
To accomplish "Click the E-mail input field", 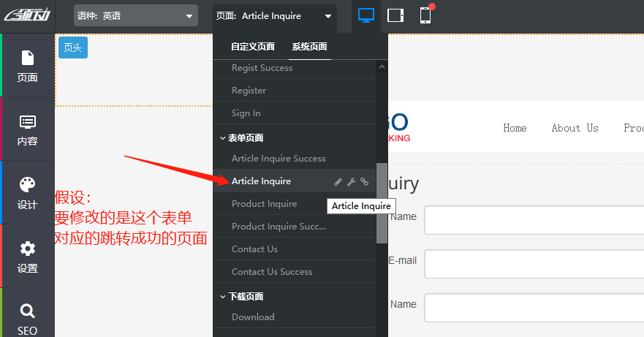I will [x=534, y=264].
